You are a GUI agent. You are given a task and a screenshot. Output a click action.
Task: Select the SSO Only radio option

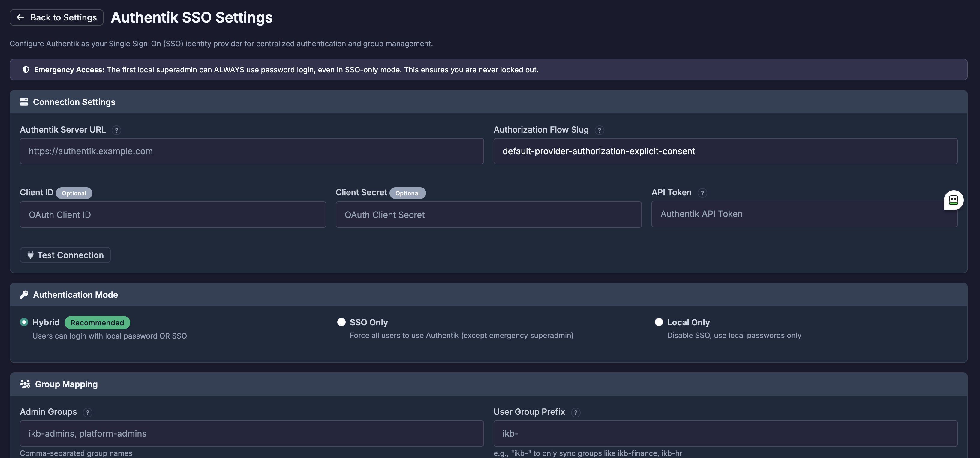[341, 322]
